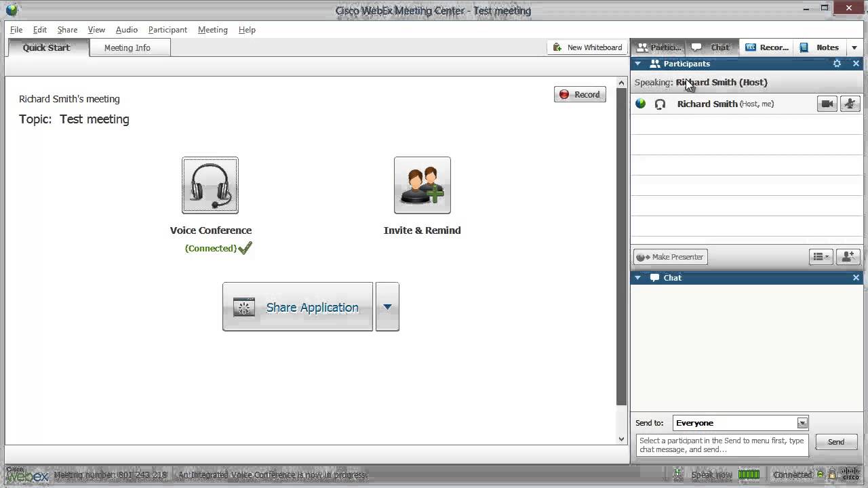The height and width of the screenshot is (488, 868).
Task: Open the Share menu
Action: [67, 30]
